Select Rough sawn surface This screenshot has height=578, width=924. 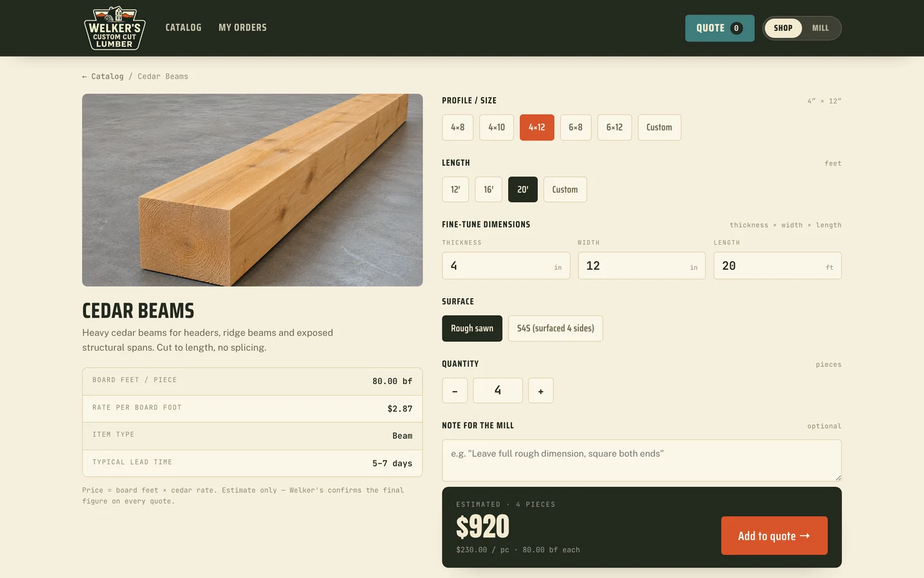point(472,328)
